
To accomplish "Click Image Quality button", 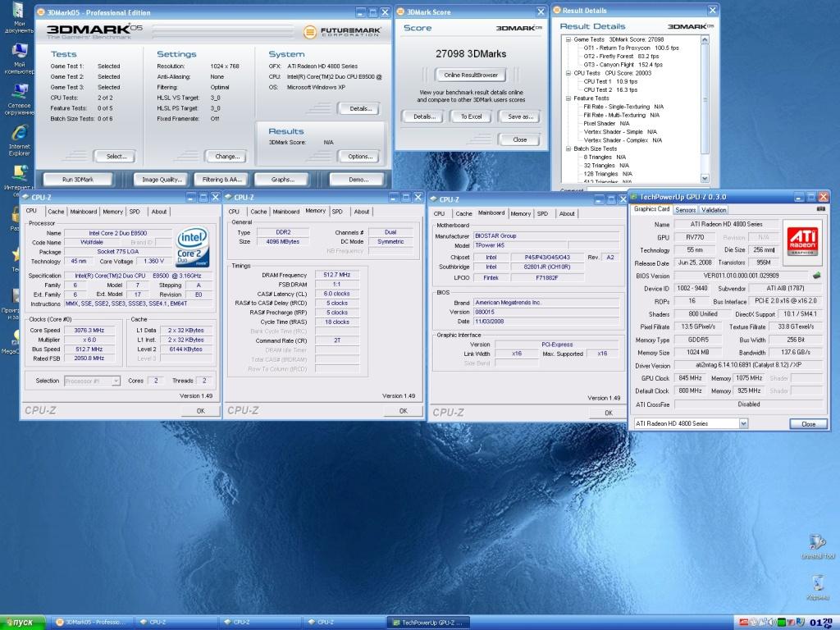I will tap(162, 180).
